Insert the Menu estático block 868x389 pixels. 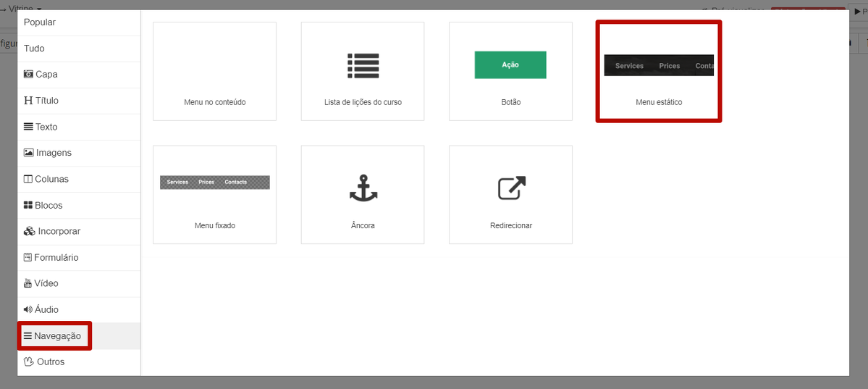pyautogui.click(x=659, y=72)
